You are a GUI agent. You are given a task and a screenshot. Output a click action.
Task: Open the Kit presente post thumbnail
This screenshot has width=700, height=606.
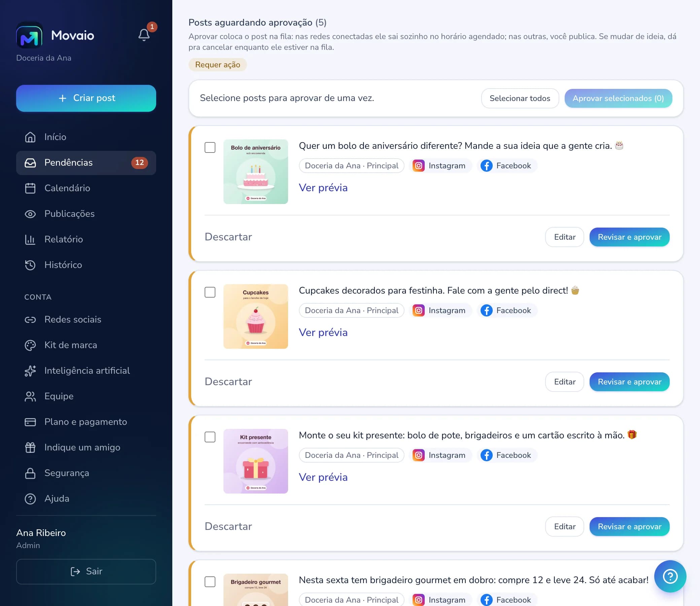point(255,461)
